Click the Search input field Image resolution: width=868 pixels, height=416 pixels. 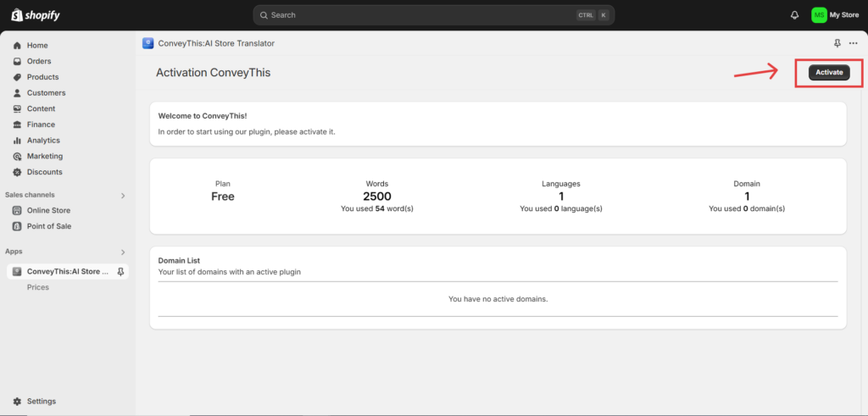pos(434,15)
